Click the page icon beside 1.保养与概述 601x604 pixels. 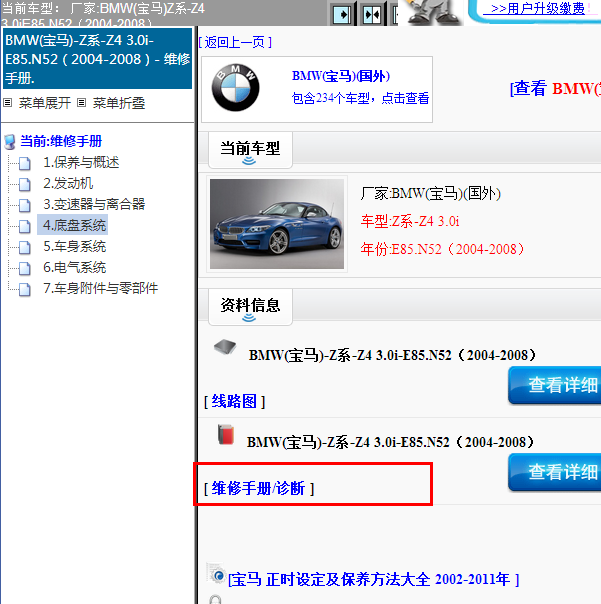[x=25, y=163]
